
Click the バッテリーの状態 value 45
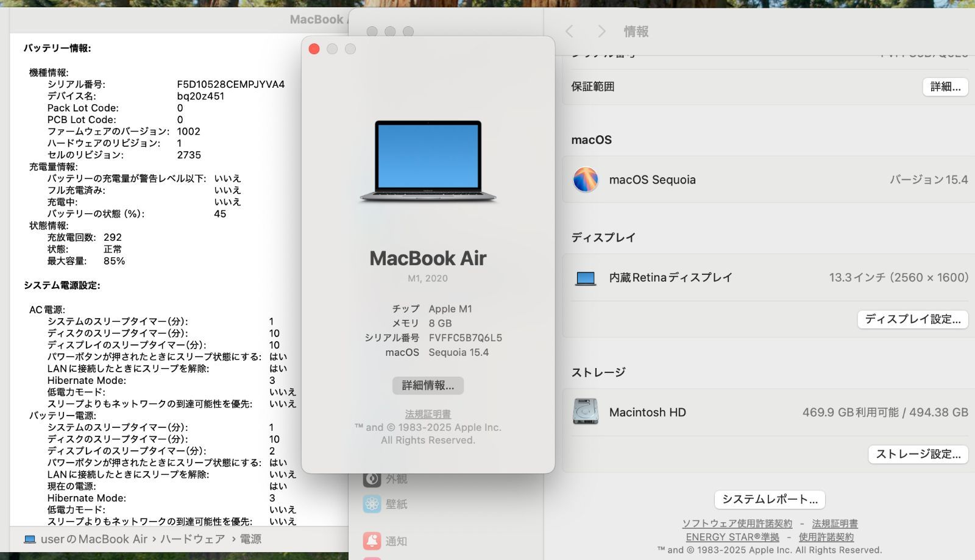220,214
